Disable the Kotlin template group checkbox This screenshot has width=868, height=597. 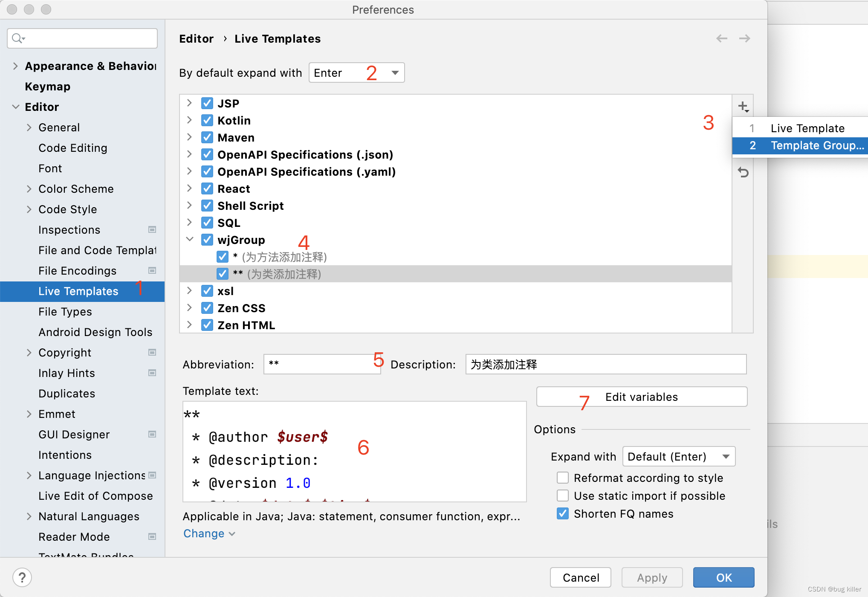click(207, 120)
